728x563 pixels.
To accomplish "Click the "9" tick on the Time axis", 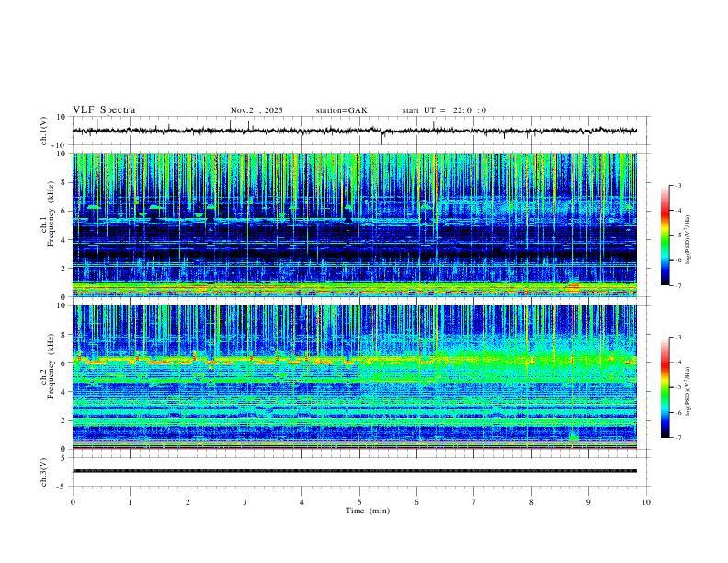I will (x=588, y=502).
